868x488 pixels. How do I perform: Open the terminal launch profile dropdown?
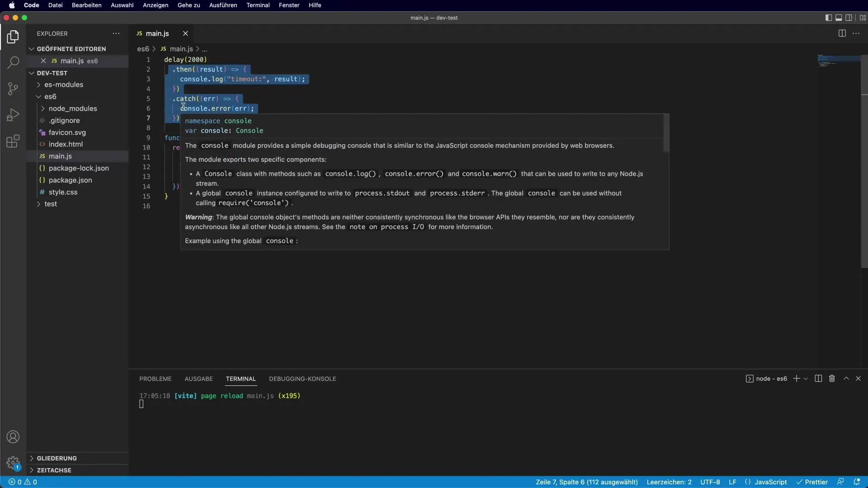point(806,379)
